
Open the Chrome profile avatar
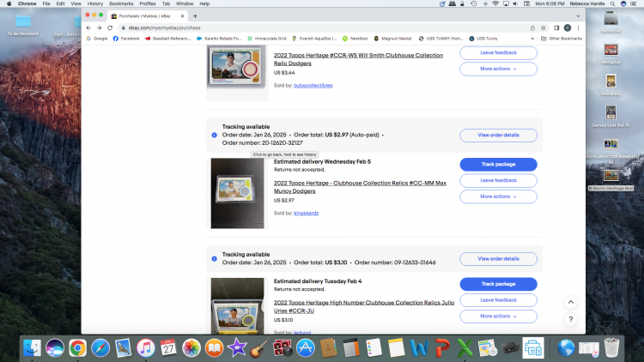[x=568, y=28]
